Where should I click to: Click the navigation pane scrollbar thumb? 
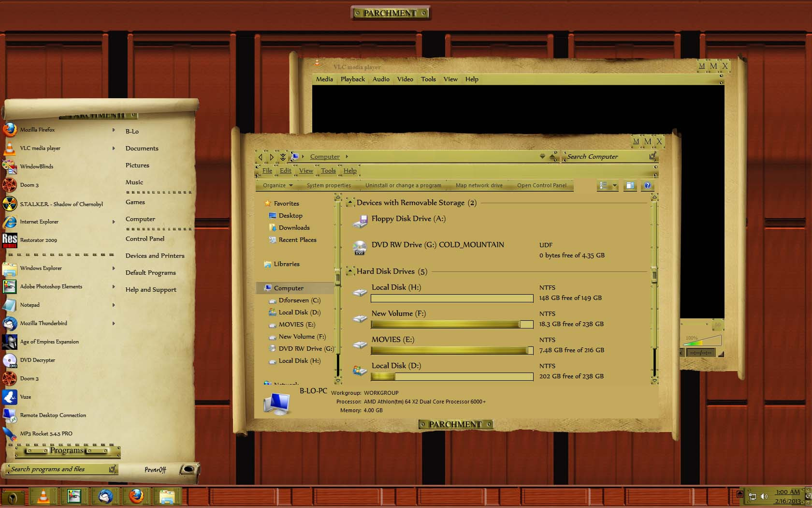338,277
